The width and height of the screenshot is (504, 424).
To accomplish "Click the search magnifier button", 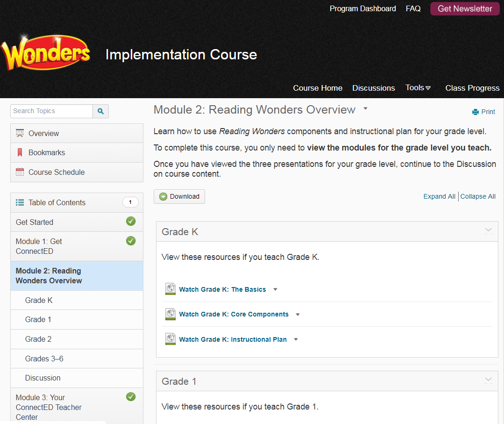I will pos(101,111).
